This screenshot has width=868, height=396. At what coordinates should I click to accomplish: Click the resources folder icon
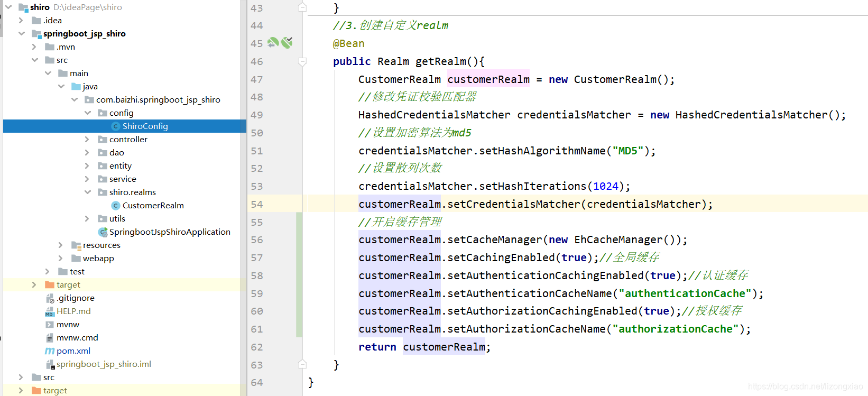(x=76, y=245)
